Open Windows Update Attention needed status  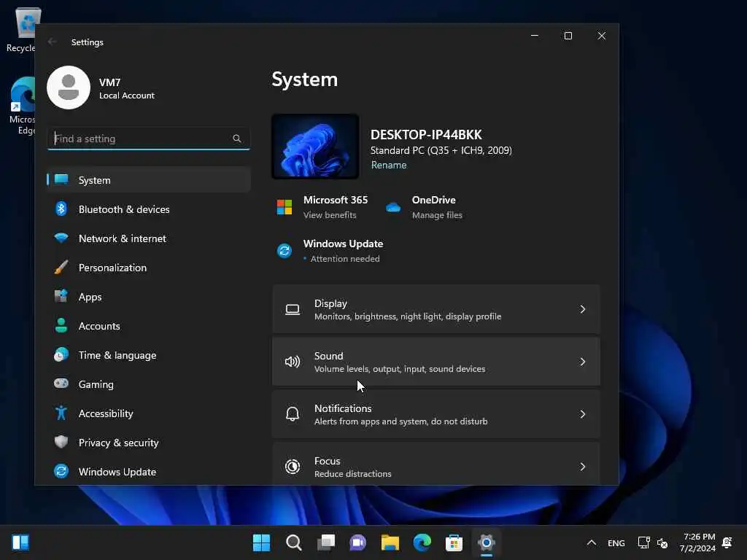pyautogui.click(x=345, y=259)
